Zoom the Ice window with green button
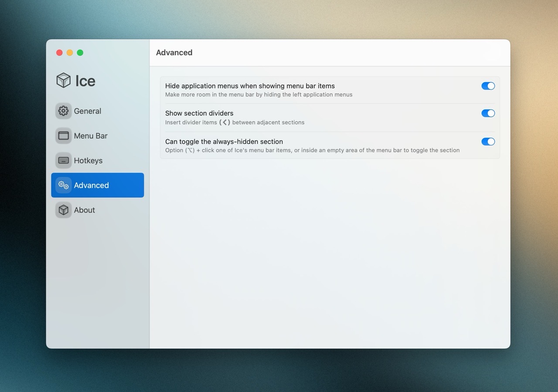This screenshot has width=558, height=392. coord(80,53)
